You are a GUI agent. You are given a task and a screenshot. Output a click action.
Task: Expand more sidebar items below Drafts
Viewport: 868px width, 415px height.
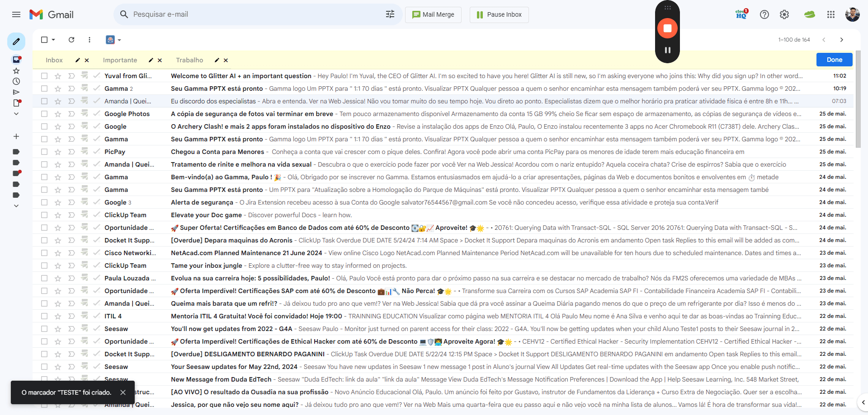[x=16, y=114]
